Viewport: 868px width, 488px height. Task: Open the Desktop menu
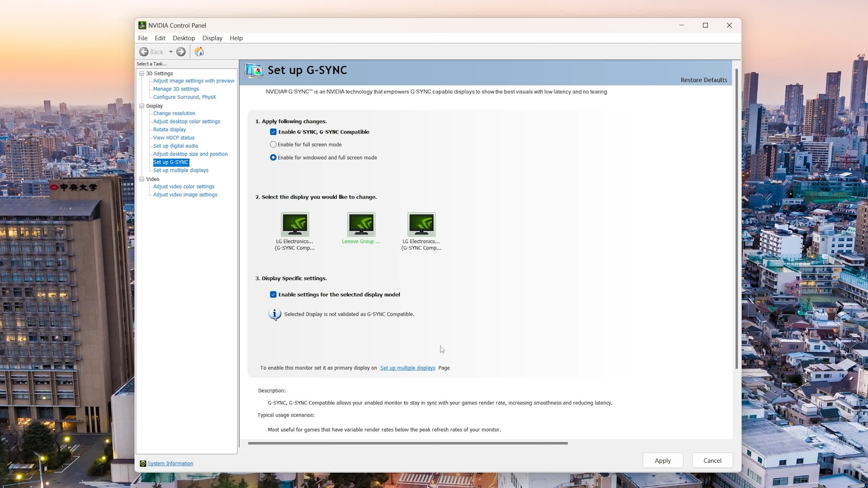pos(184,38)
